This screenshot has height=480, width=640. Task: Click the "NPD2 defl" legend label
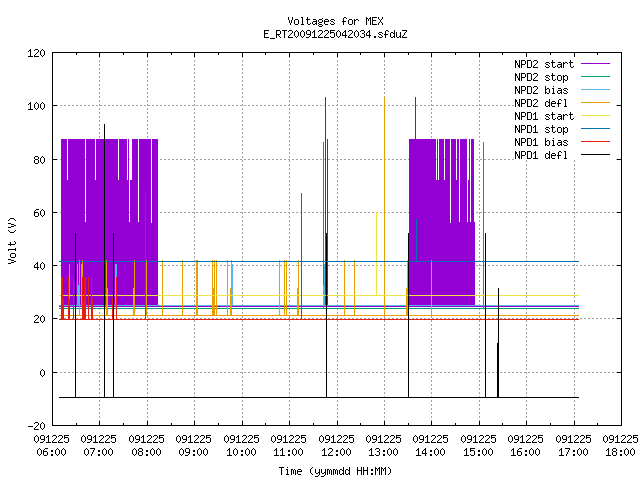pos(541,103)
